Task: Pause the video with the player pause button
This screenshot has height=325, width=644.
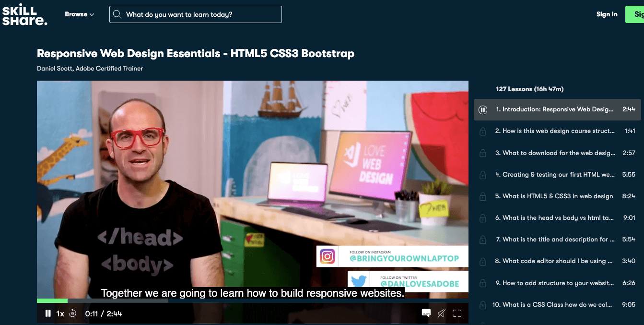Action: click(x=48, y=313)
